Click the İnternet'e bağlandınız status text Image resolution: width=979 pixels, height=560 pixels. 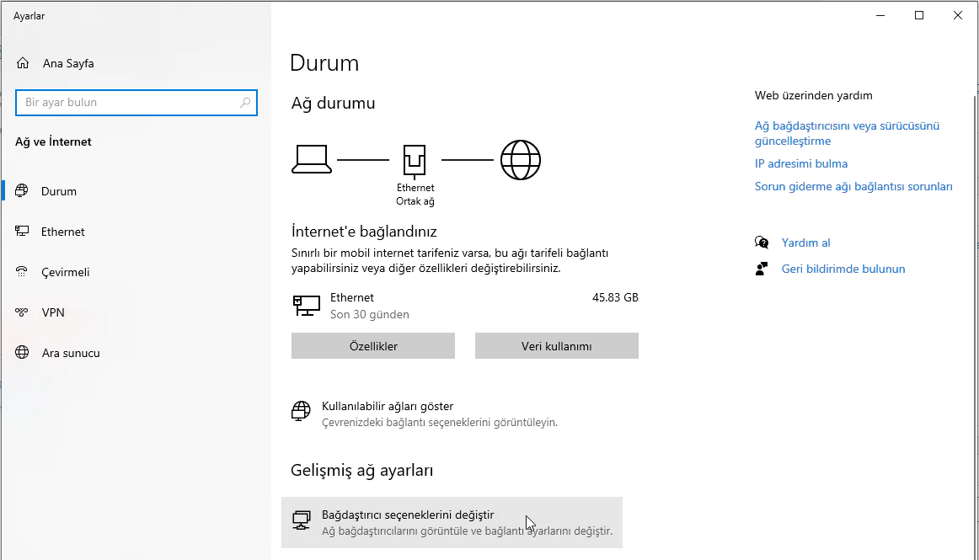(364, 232)
